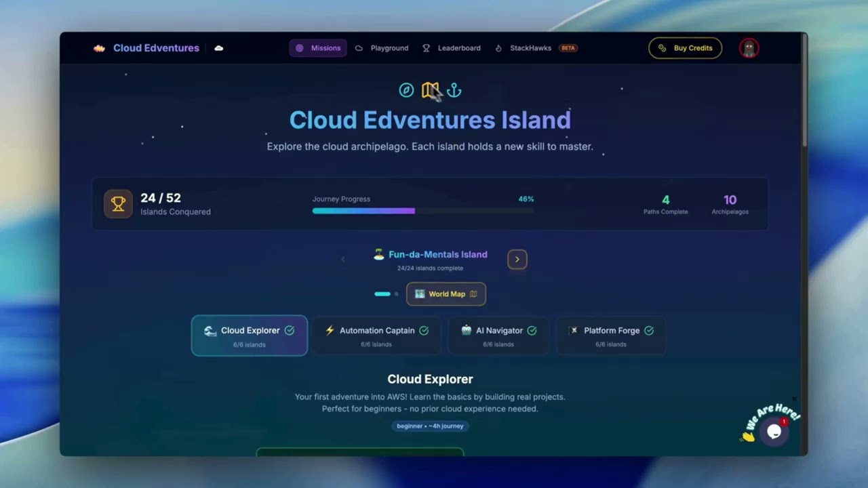The width and height of the screenshot is (868, 488).
Task: Go to the next island with the right chevron
Action: pos(517,260)
